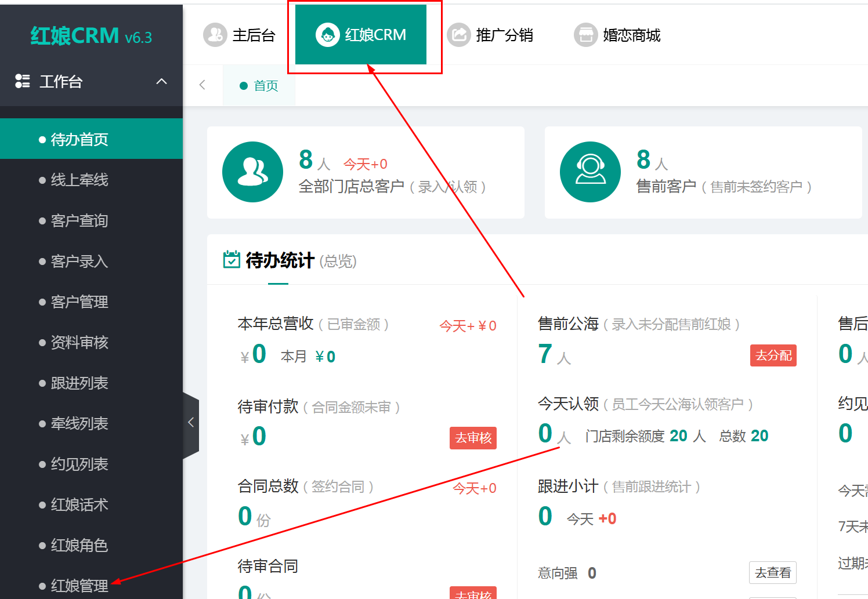Screen dimensions: 868x599
Task: Click the 去查看 button for 意向强
Action: (773, 573)
